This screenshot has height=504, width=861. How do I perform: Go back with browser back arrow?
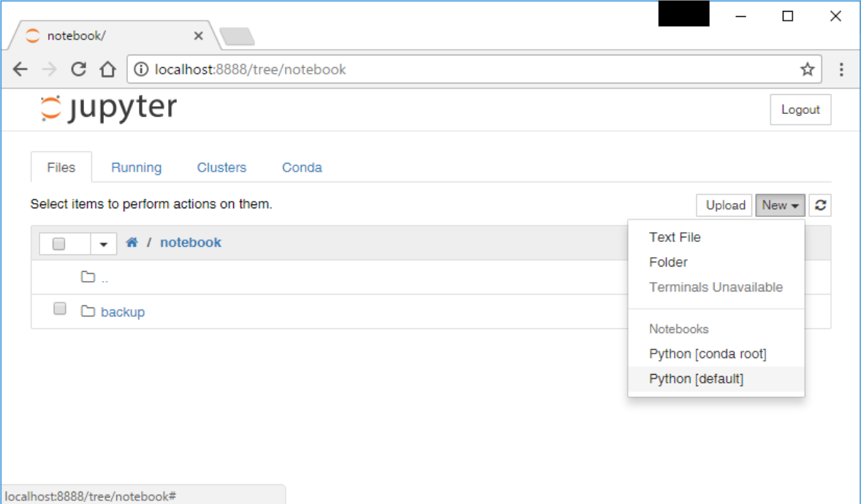tap(20, 69)
